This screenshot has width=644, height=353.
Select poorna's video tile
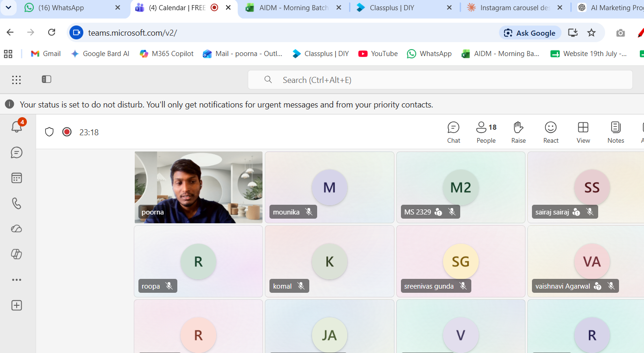[198, 187]
